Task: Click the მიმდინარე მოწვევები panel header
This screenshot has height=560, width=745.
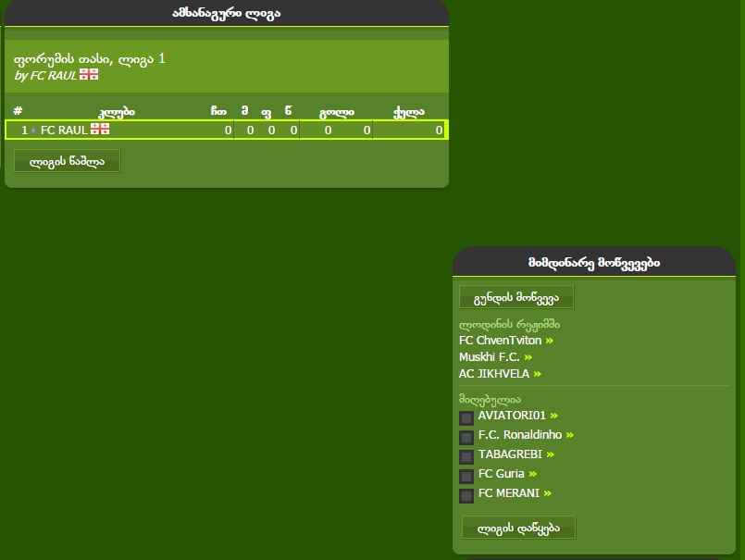Action: [x=594, y=262]
